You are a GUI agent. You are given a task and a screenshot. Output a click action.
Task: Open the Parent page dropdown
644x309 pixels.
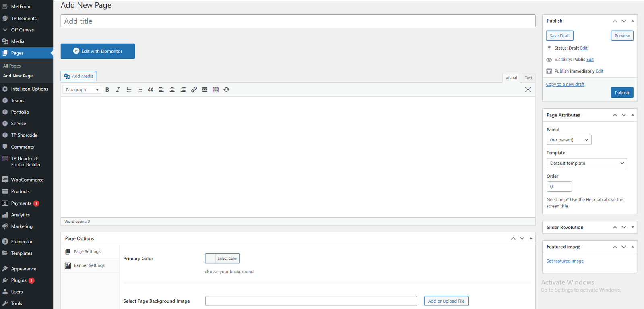pos(569,140)
